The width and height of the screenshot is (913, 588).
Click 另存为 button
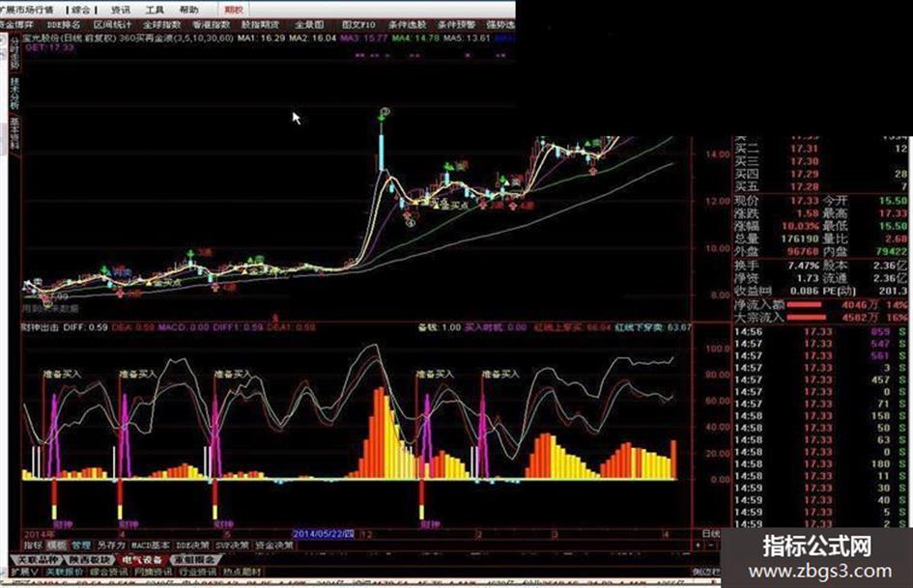click(111, 546)
